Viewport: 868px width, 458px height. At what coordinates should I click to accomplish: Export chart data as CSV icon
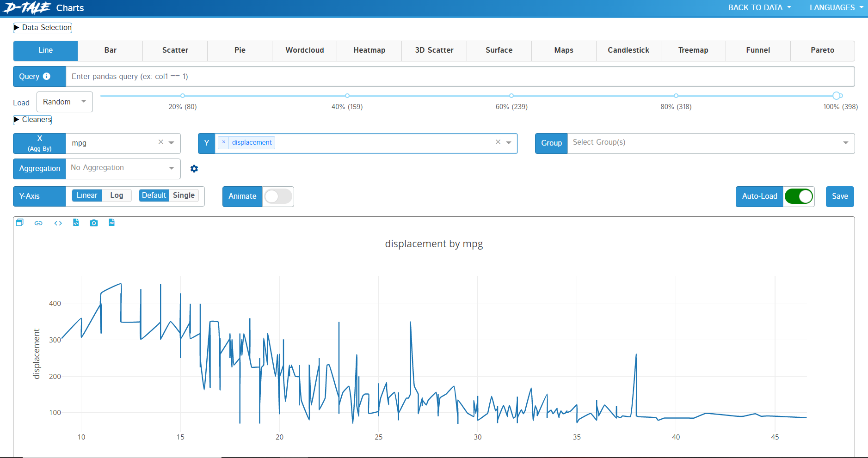[x=111, y=223]
